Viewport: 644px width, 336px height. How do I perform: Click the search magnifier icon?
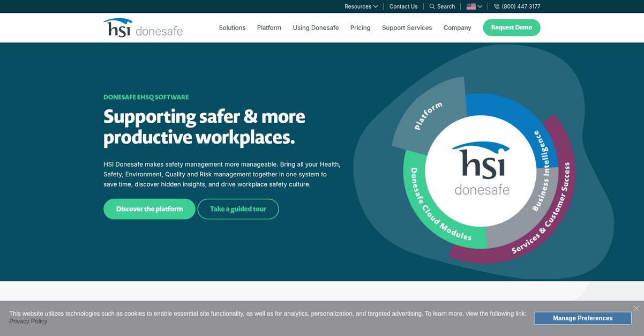[x=432, y=6]
